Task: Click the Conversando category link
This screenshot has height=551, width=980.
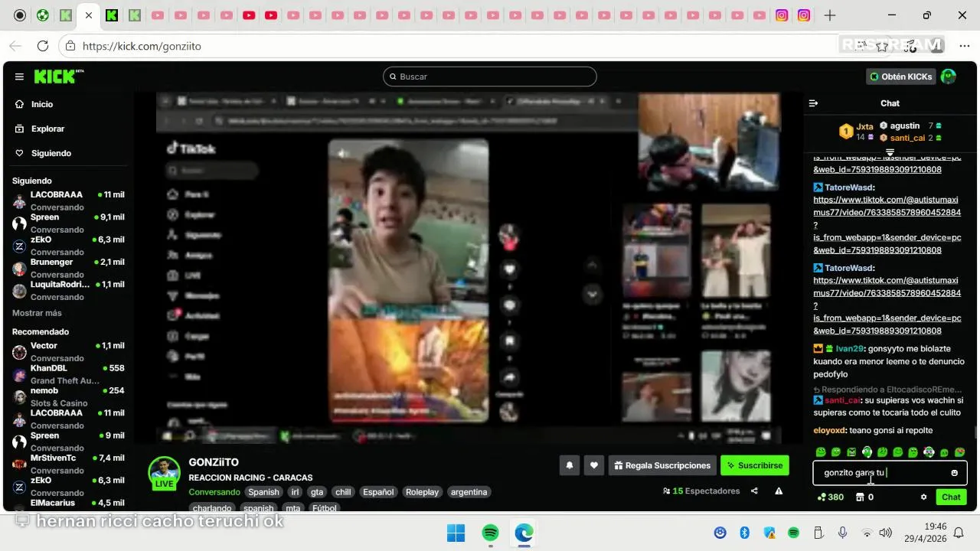Action: pos(214,492)
